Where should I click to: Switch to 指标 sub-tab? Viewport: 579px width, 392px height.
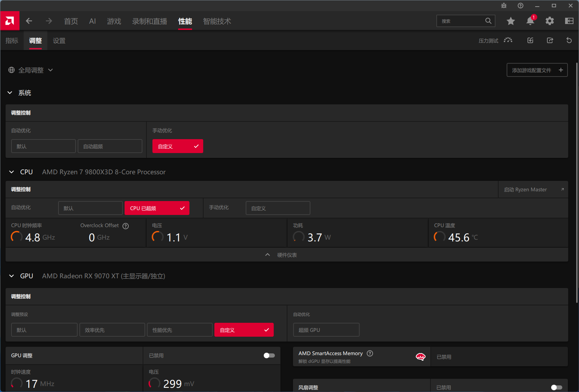tap(12, 41)
